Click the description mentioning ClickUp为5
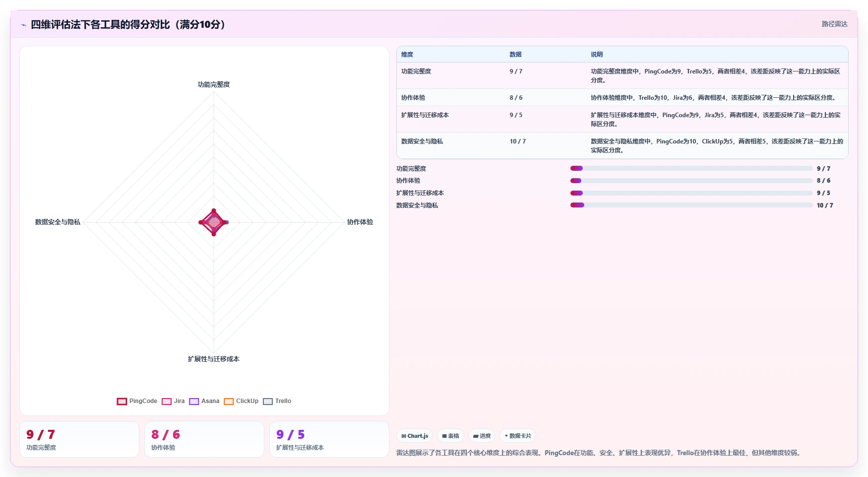868x477 pixels. point(717,146)
